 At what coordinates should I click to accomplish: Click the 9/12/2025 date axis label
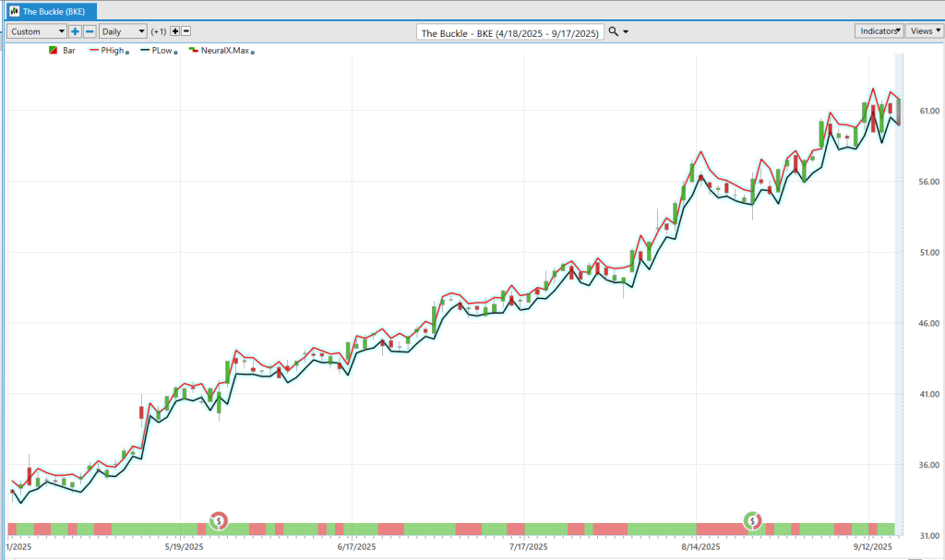tap(873, 547)
